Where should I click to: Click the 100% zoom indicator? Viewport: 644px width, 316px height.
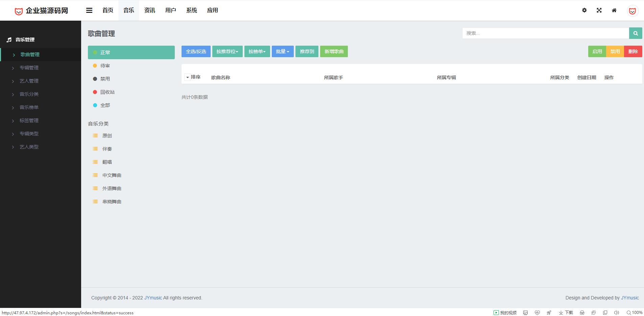(635, 313)
